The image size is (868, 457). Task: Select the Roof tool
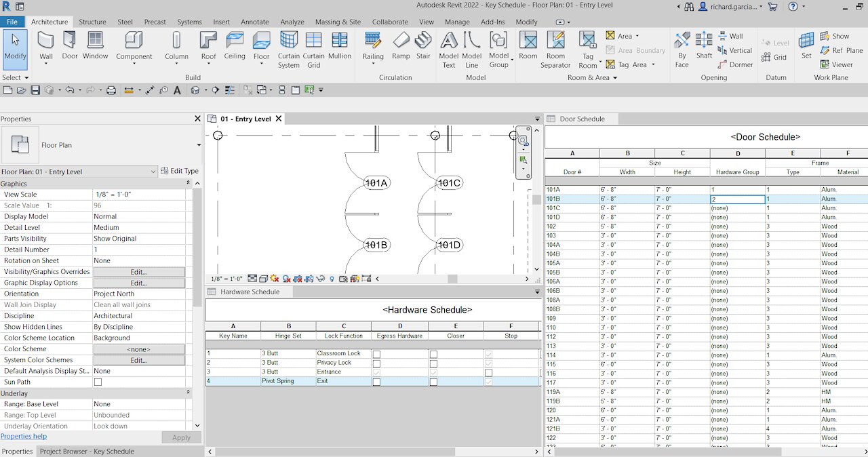tap(208, 47)
